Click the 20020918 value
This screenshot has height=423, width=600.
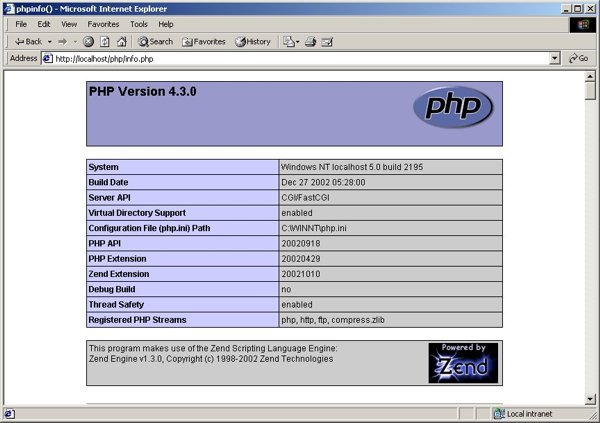(301, 243)
